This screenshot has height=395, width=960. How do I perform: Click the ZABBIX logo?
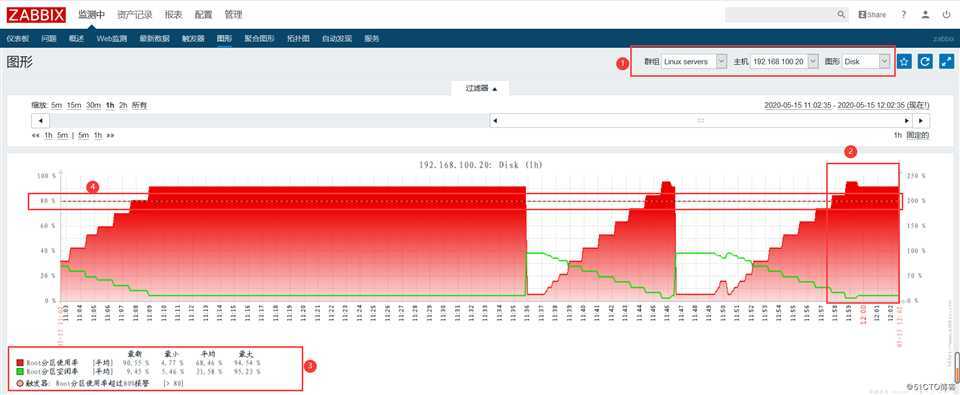pyautogui.click(x=36, y=14)
